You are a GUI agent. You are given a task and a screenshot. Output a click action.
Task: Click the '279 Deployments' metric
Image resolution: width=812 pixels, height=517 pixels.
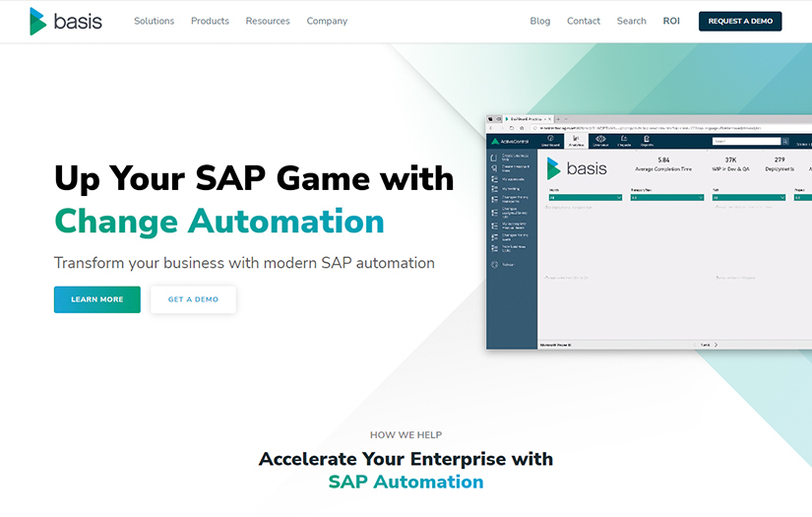click(x=780, y=164)
